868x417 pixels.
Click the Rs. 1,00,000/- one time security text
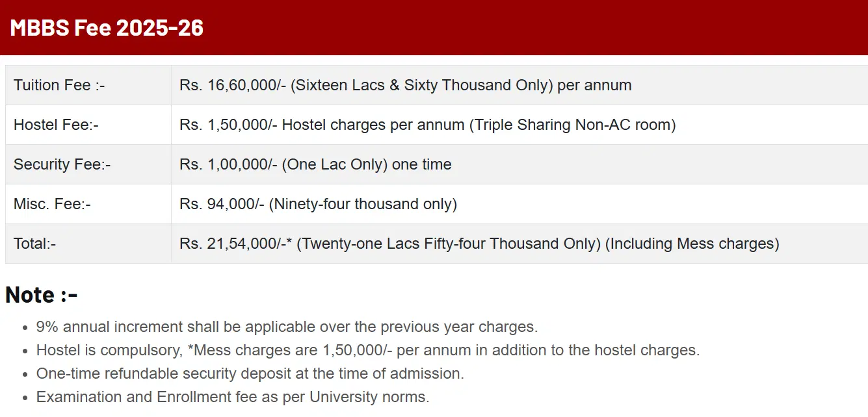[x=315, y=164]
